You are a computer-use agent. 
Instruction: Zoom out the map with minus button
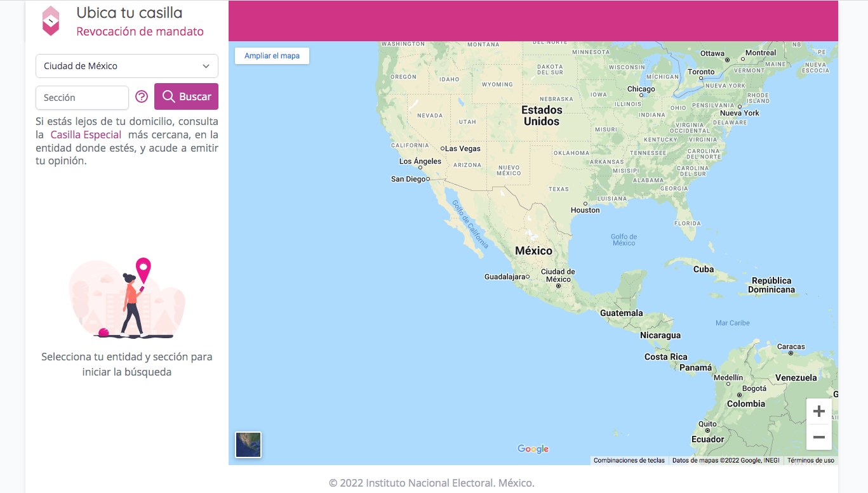click(818, 437)
